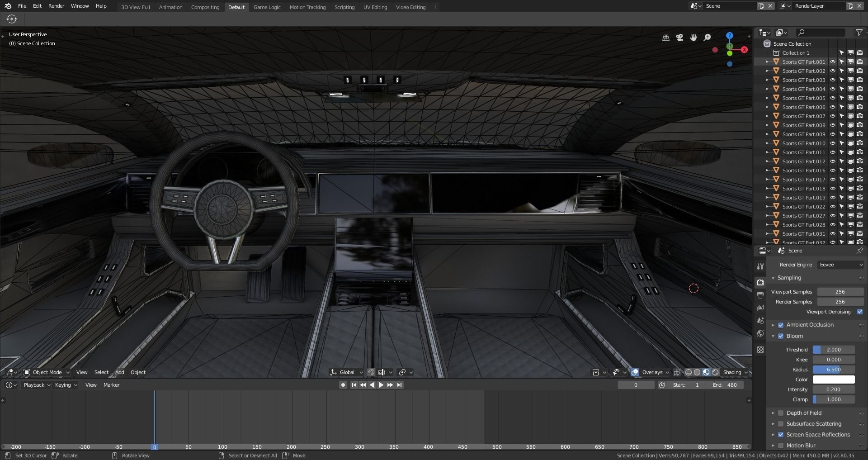Open the Keying dropdown in timeline
The height and width of the screenshot is (460, 868).
point(66,385)
